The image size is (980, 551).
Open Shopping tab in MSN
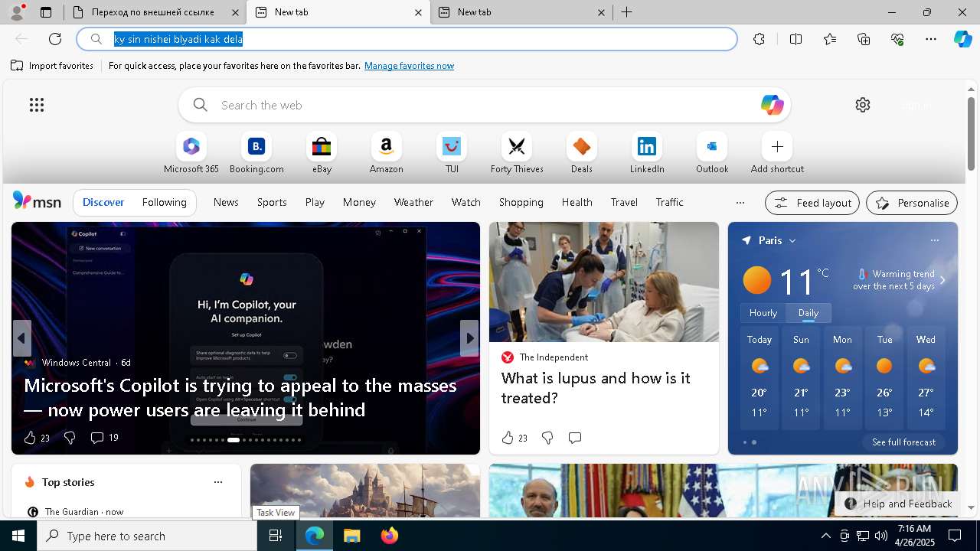click(x=521, y=202)
